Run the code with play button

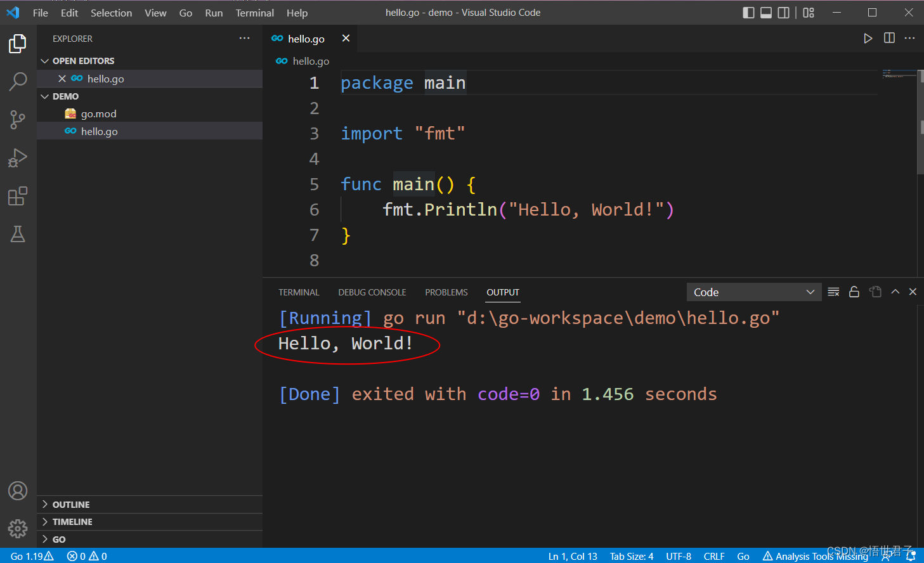(x=868, y=39)
